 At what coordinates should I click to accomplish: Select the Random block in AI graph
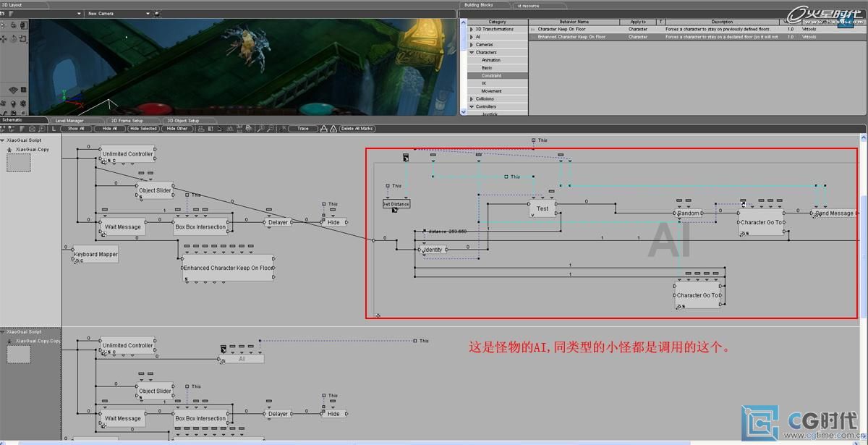click(x=689, y=213)
